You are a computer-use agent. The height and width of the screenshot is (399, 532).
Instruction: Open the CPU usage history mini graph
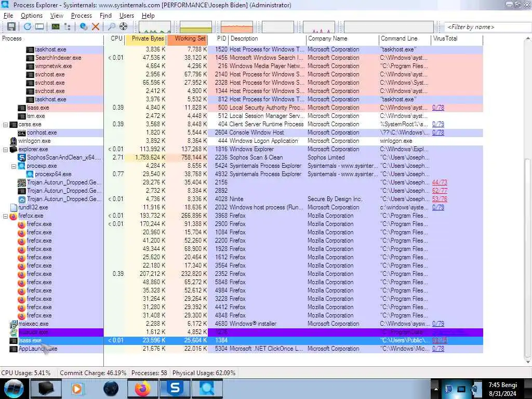155,27
